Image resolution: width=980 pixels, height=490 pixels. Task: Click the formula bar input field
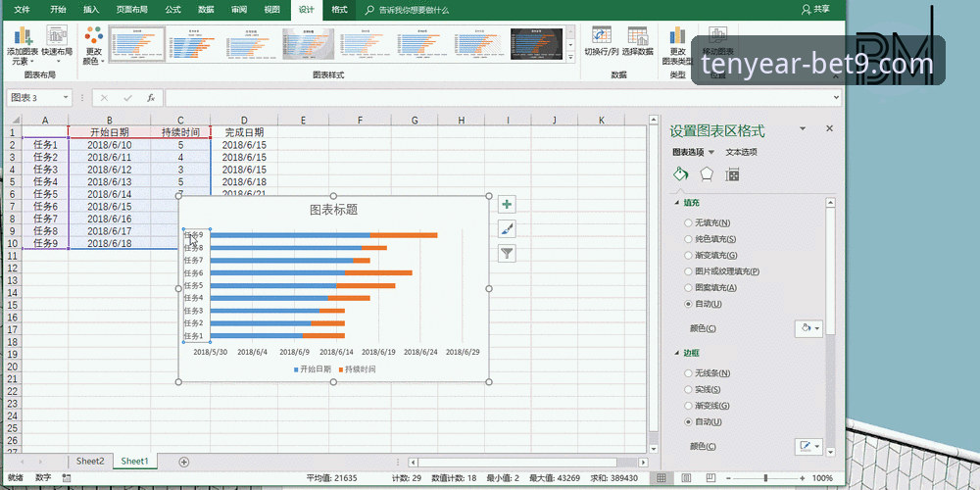(x=498, y=98)
